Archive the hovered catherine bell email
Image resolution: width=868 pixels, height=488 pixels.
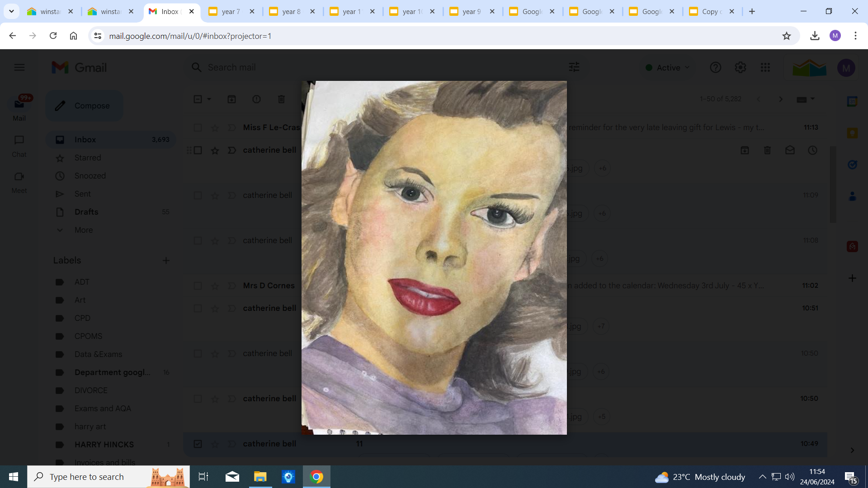(745, 150)
